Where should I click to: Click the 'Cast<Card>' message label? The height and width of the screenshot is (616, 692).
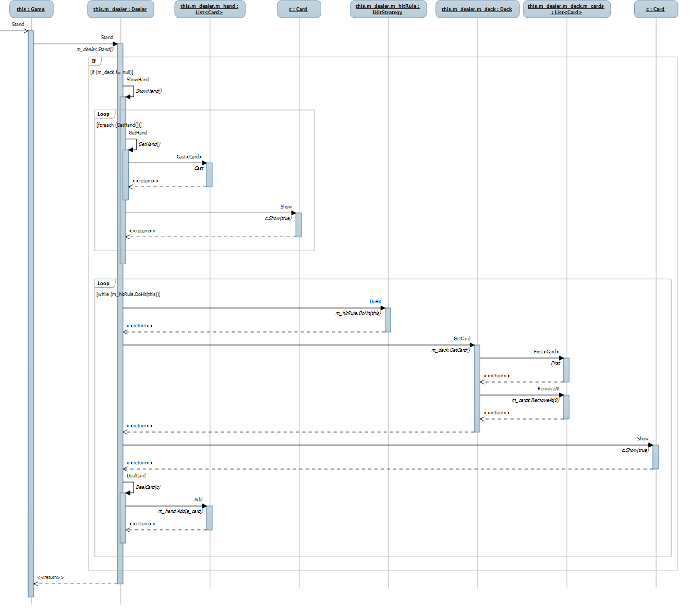[189, 157]
